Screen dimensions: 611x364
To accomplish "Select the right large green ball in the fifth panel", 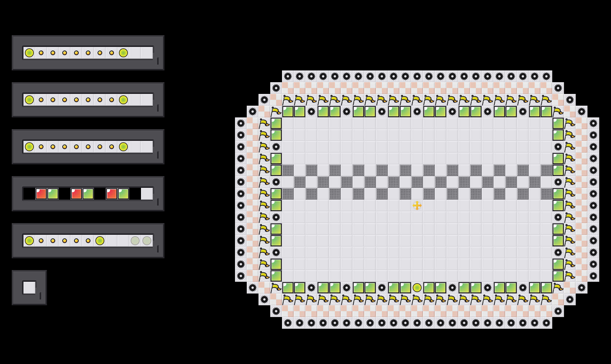I will point(100,241).
